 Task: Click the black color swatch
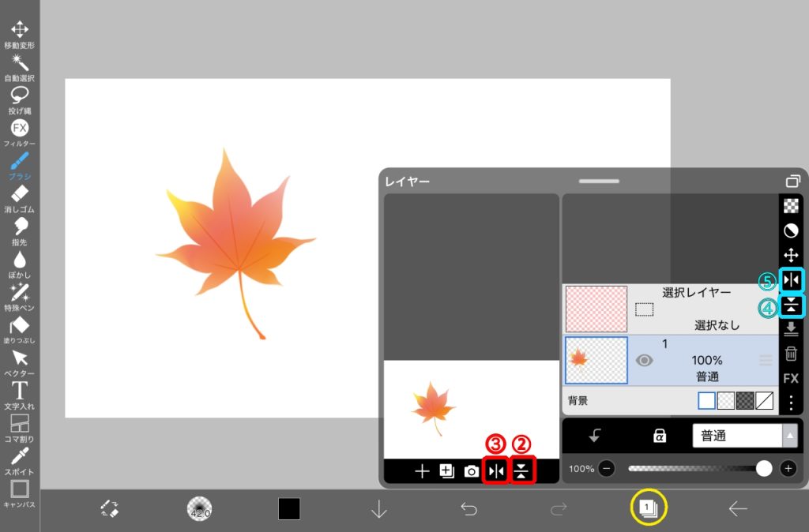289,509
